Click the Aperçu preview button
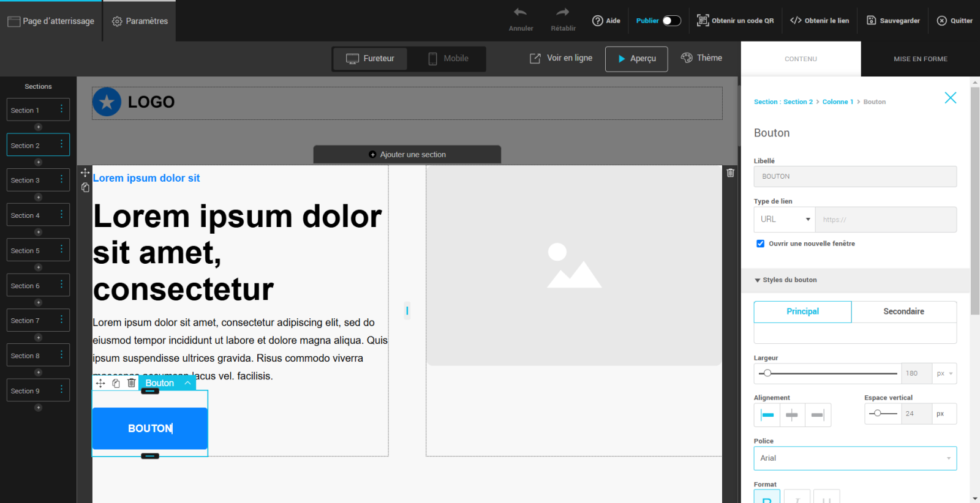Image resolution: width=980 pixels, height=503 pixels. click(636, 59)
